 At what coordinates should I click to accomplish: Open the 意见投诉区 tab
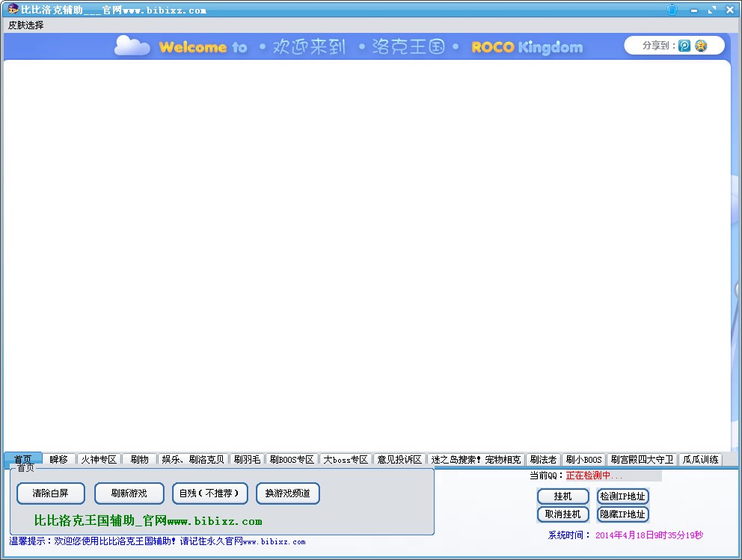point(399,459)
